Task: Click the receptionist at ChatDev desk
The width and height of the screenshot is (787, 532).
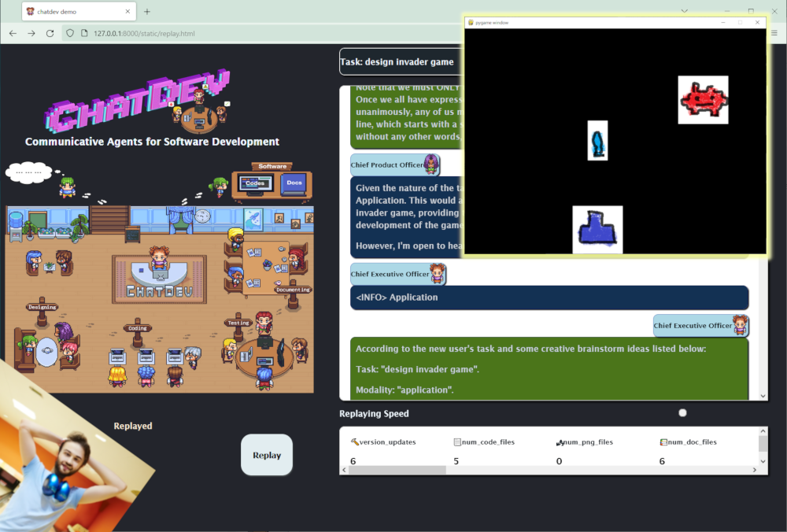Action: (x=159, y=257)
